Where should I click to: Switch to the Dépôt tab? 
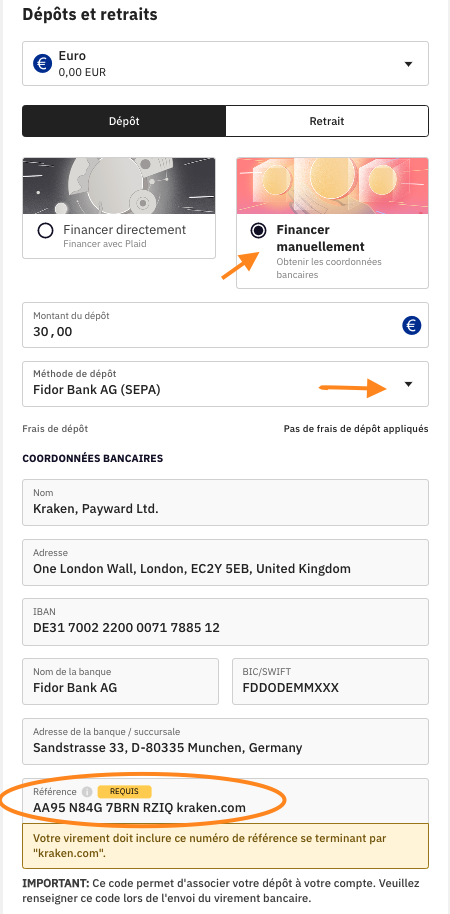[124, 121]
